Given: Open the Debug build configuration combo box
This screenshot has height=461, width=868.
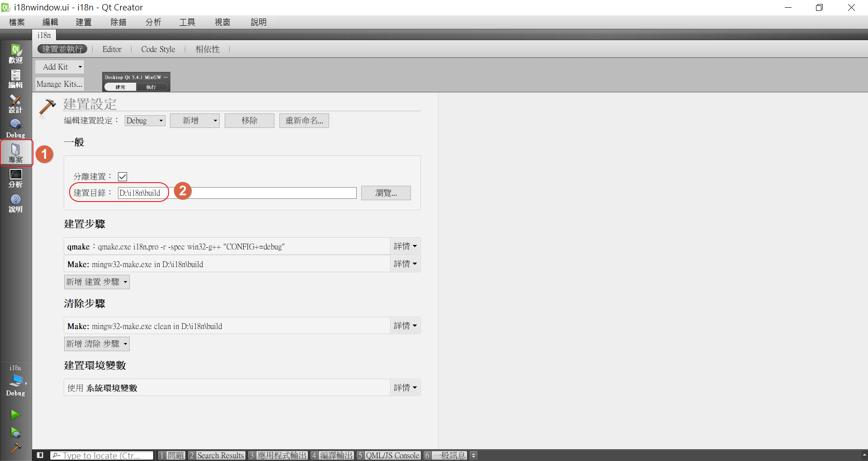Looking at the screenshot, I should click(145, 121).
